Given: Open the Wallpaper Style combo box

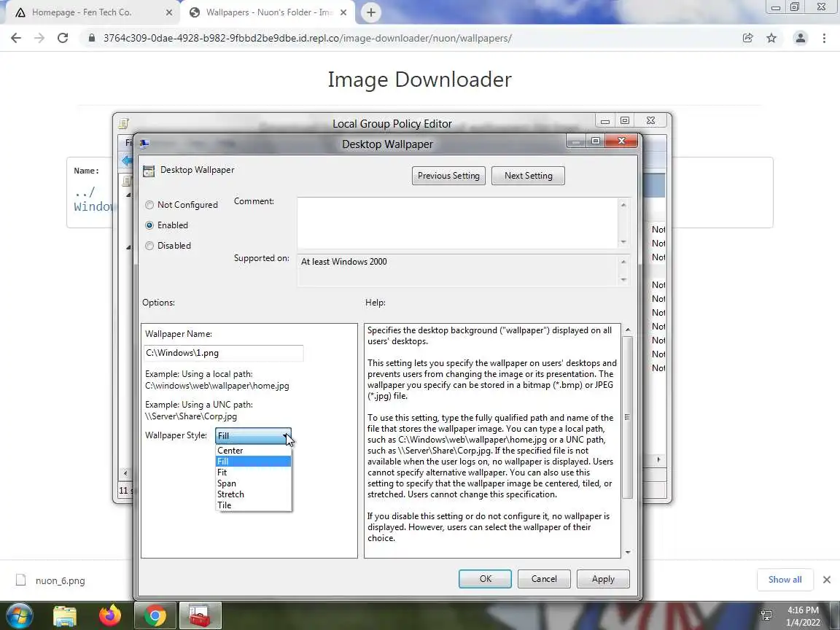Looking at the screenshot, I should pos(254,435).
